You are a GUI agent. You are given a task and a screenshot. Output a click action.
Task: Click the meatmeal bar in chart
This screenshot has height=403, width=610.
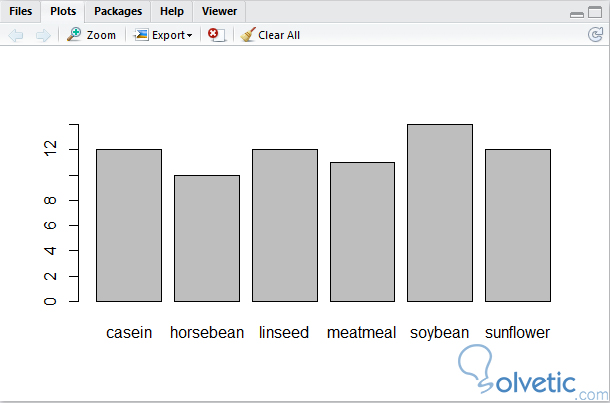click(362, 232)
